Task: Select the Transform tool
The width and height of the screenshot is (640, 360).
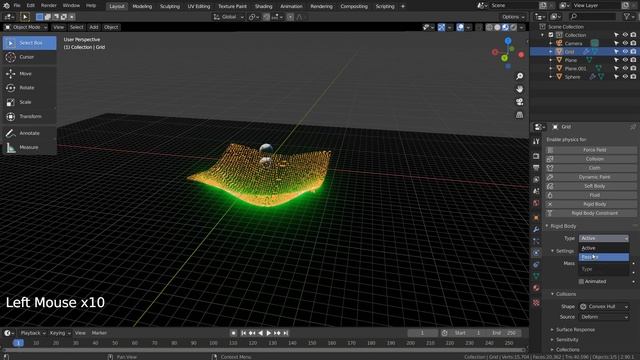Action: point(29,116)
